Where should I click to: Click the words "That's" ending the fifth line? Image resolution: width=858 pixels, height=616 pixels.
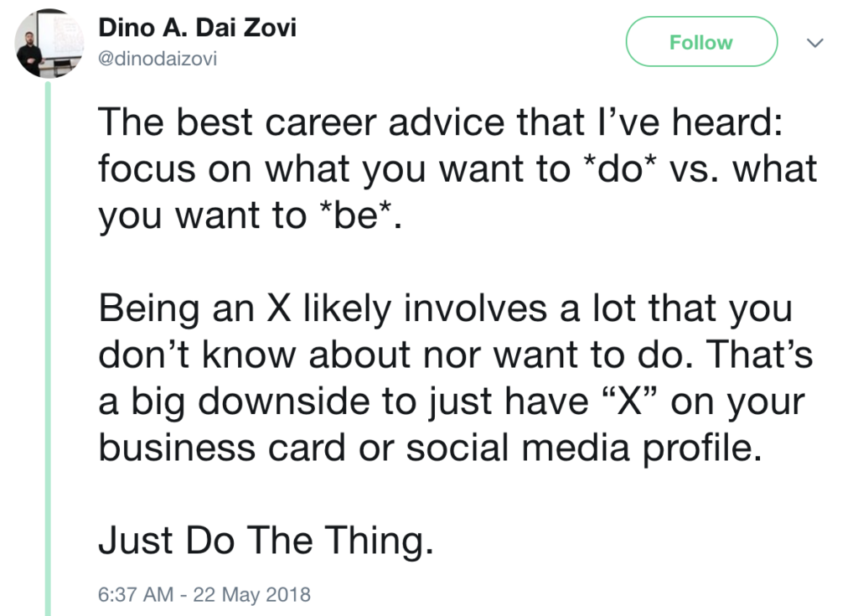pos(759,355)
